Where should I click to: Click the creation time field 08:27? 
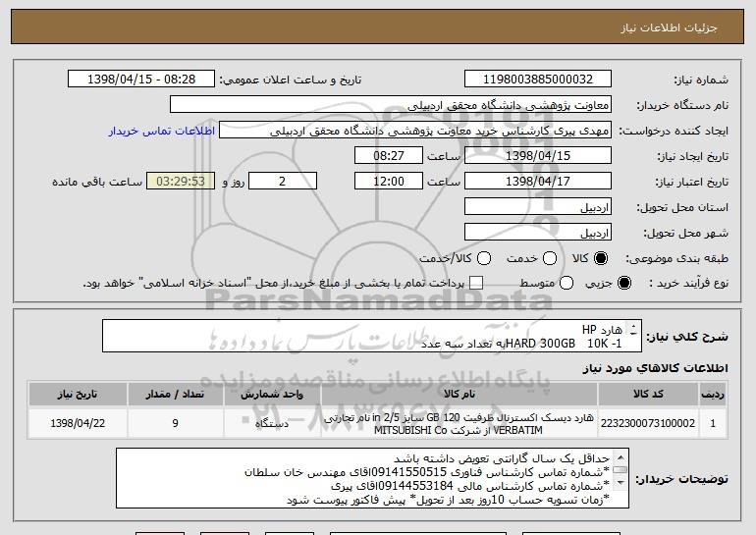[x=389, y=156]
